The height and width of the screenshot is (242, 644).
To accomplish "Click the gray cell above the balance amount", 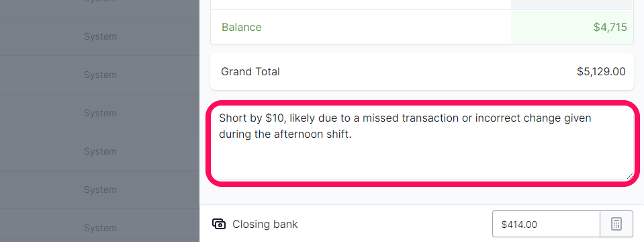I will pos(571,4).
